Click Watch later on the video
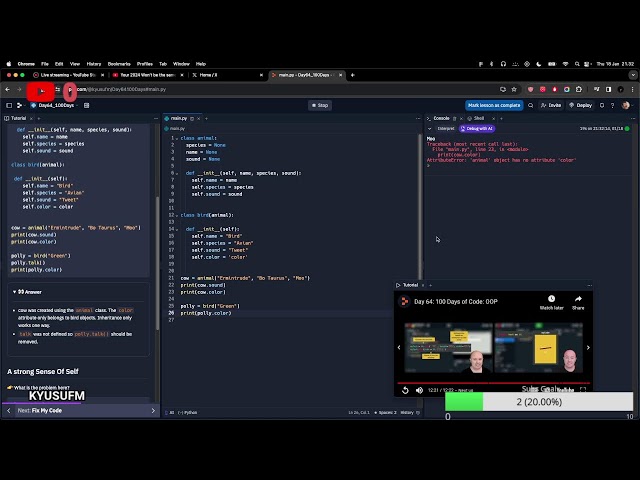 [551, 302]
